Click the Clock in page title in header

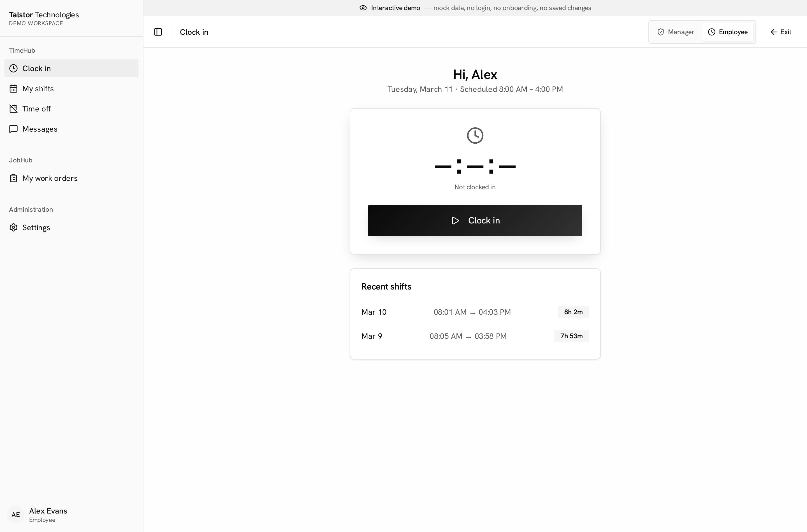[194, 32]
